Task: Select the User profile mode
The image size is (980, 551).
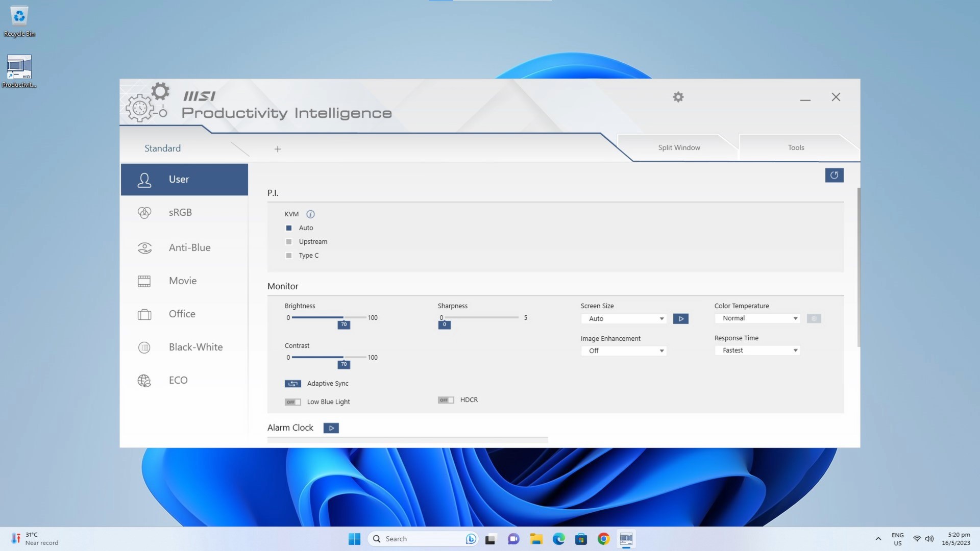Action: [x=184, y=179]
